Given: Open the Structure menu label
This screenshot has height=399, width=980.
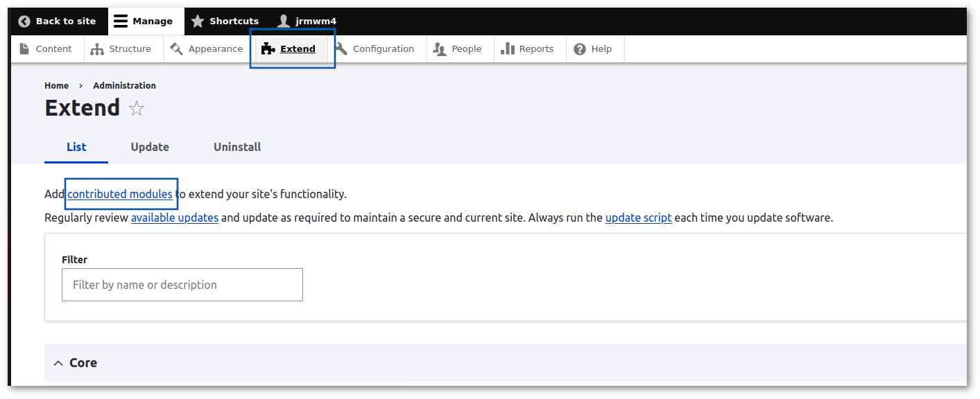Looking at the screenshot, I should pyautogui.click(x=130, y=49).
